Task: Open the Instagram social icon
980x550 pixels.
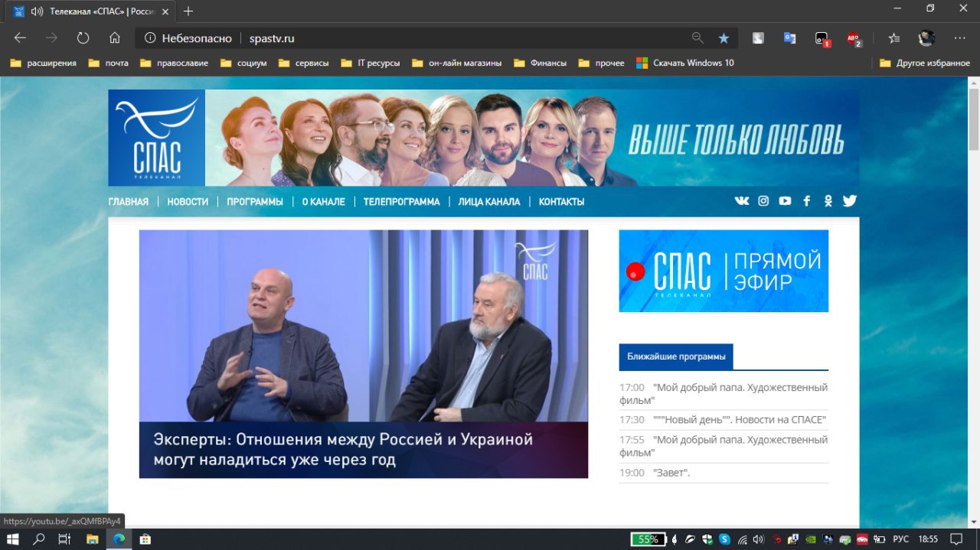Action: tap(763, 200)
